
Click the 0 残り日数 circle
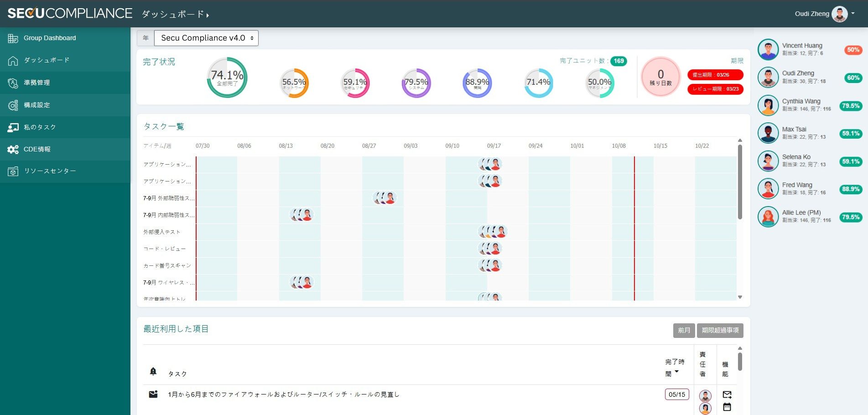tap(660, 77)
